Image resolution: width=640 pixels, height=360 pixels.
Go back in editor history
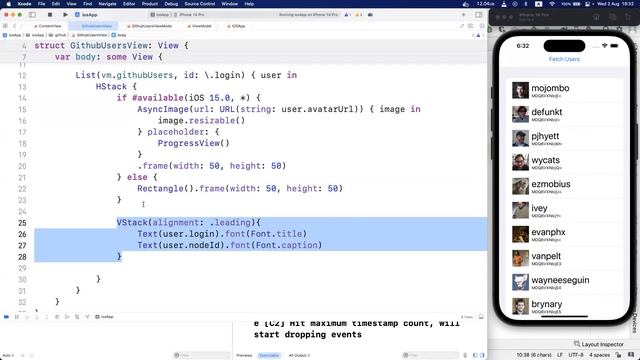15,26
